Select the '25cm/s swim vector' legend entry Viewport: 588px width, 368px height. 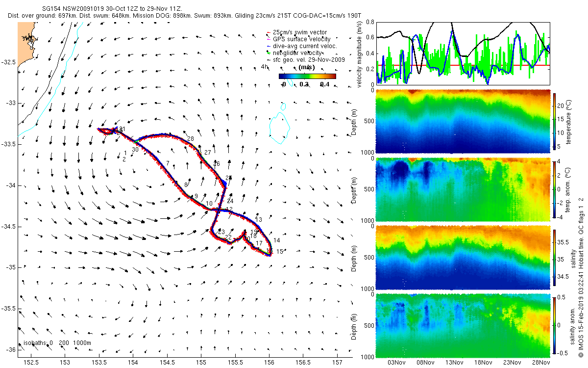coord(296,32)
